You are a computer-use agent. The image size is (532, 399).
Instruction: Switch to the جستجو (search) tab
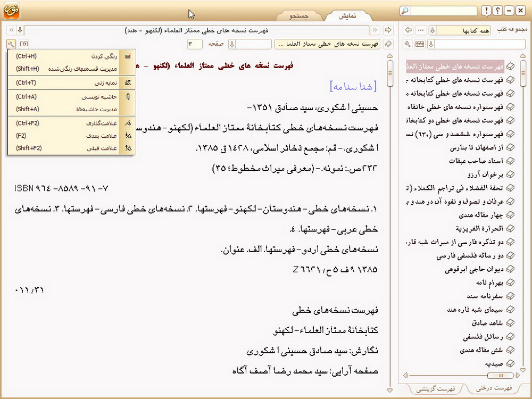click(x=298, y=16)
